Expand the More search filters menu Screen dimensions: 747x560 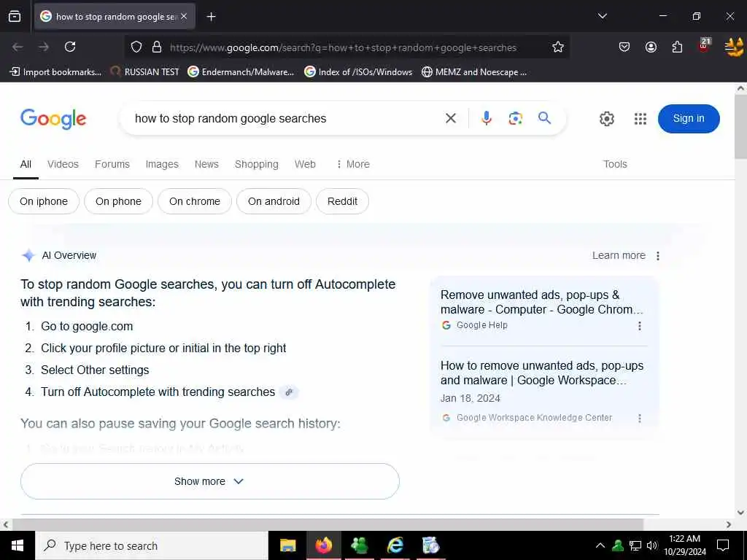pyautogui.click(x=353, y=164)
